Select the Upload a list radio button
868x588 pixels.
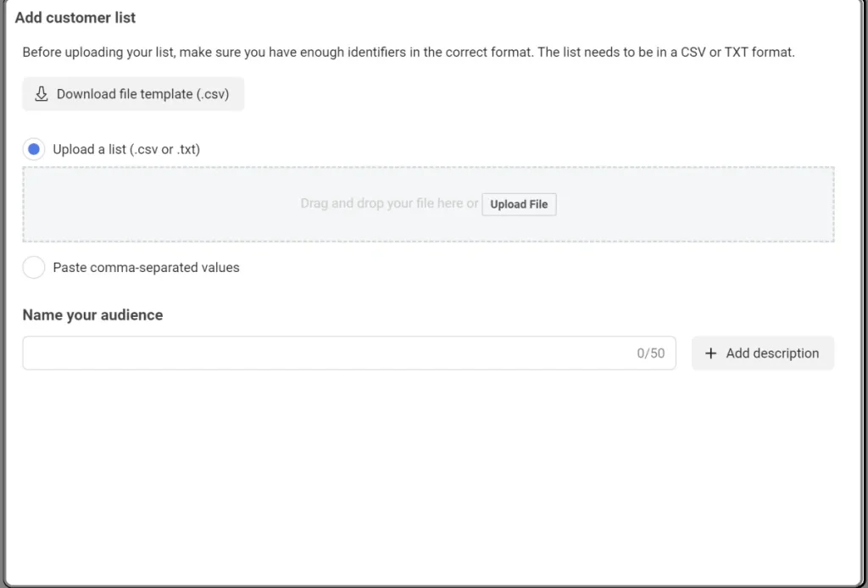point(34,149)
